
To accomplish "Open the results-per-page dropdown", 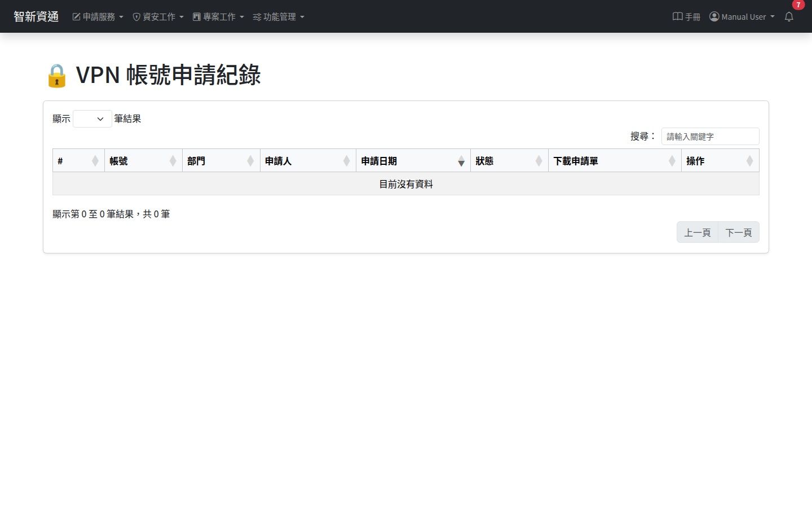I will pyautogui.click(x=92, y=119).
